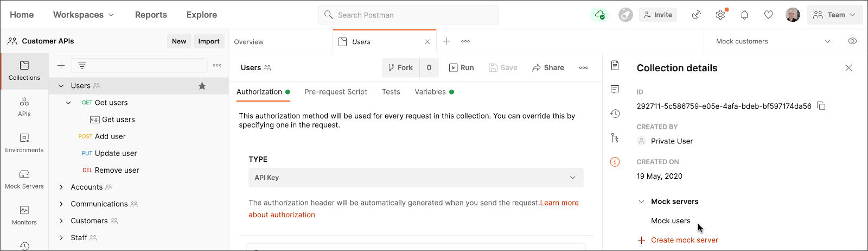Switch to Pre-request Script tab
This screenshot has width=868, height=251.
pyautogui.click(x=336, y=92)
